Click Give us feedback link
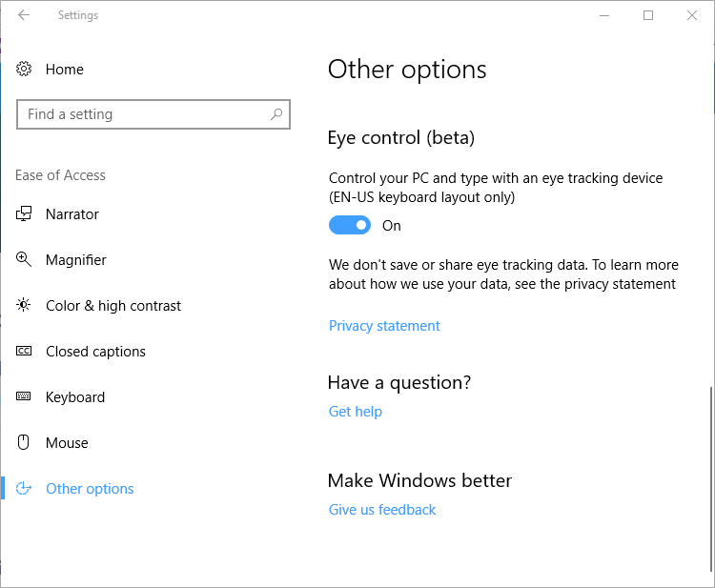Image resolution: width=715 pixels, height=588 pixels. [x=382, y=510]
